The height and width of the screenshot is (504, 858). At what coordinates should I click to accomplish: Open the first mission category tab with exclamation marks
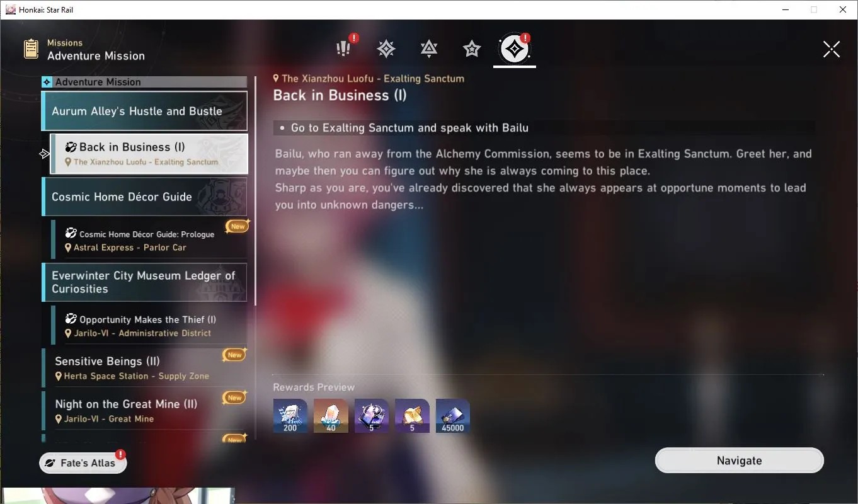coord(344,49)
